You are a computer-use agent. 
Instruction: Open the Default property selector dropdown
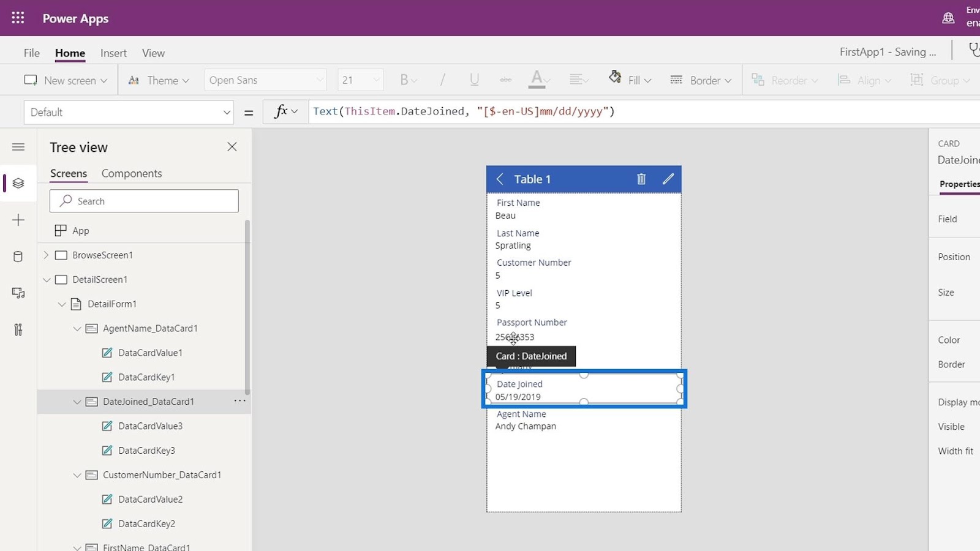[129, 112]
